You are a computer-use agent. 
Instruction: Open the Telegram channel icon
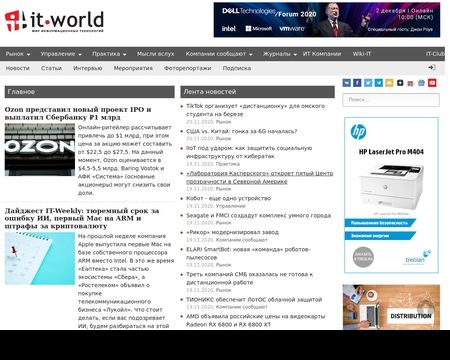(379, 83)
